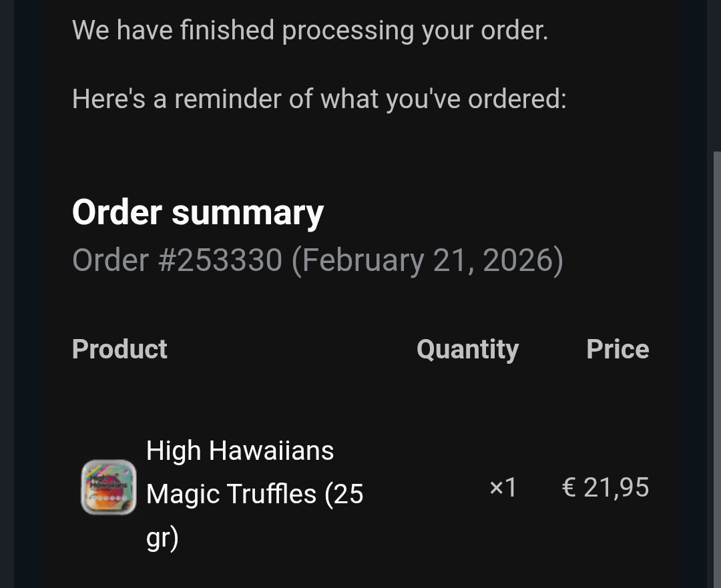This screenshot has height=588, width=721.
Task: Click the "Quantity" column header
Action: (467, 349)
